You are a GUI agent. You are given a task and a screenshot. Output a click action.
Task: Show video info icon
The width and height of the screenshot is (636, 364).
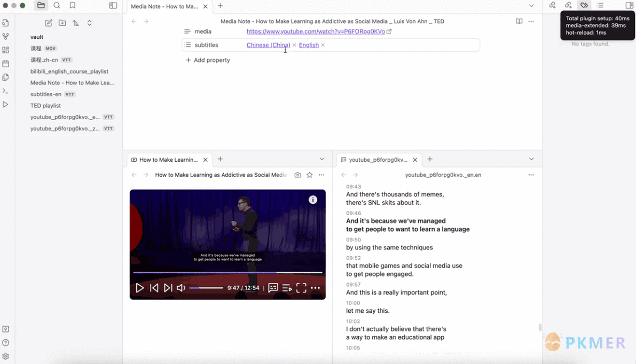313,200
